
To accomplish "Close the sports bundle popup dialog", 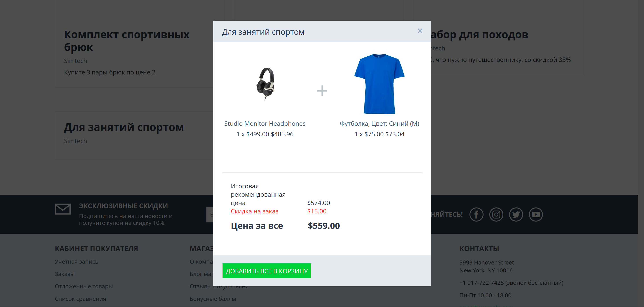I will [x=420, y=31].
